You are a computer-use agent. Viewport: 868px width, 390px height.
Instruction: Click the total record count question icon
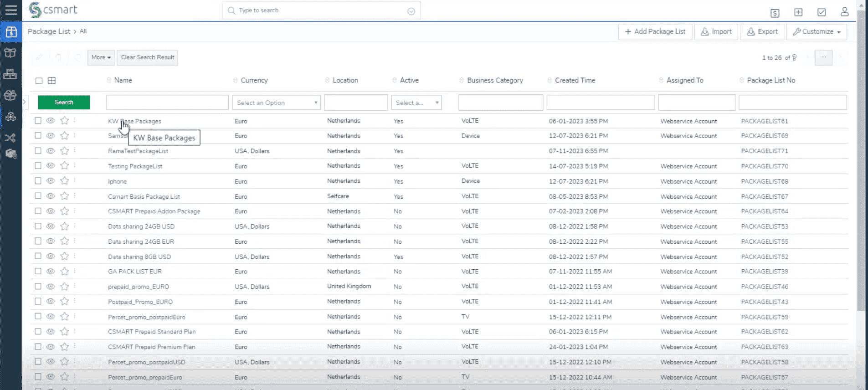coord(794,57)
